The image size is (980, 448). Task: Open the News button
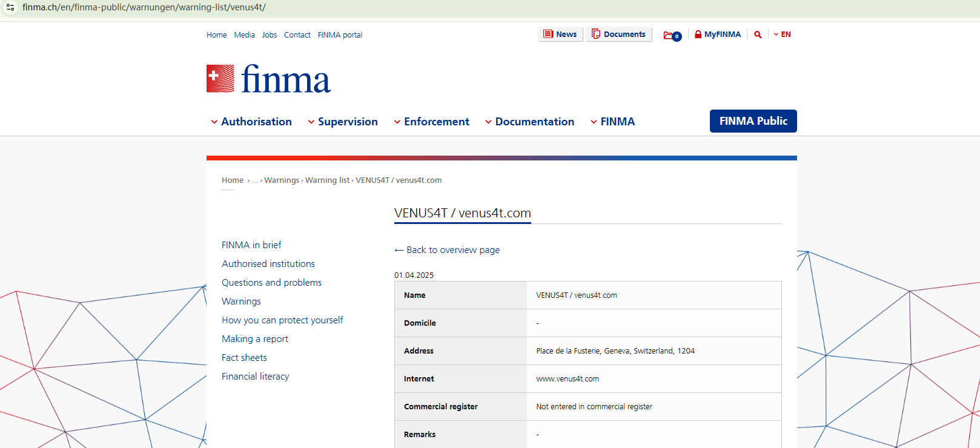click(x=560, y=35)
